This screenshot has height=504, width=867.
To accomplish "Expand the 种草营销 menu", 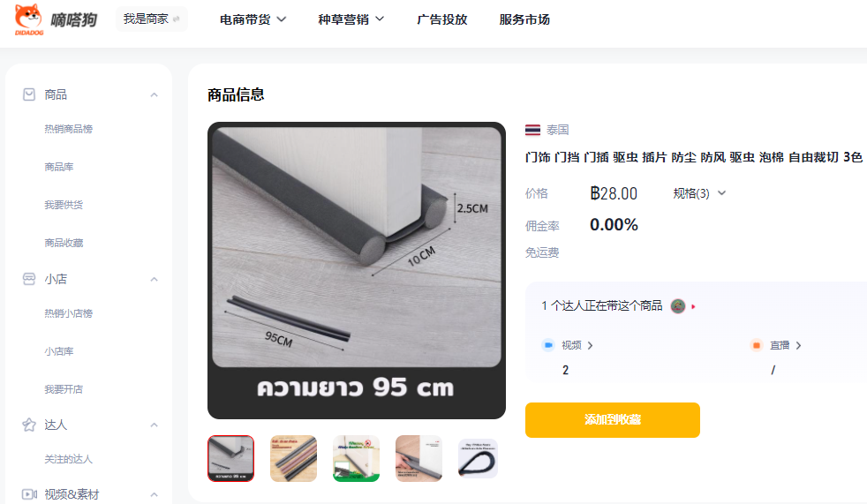I will coord(351,19).
